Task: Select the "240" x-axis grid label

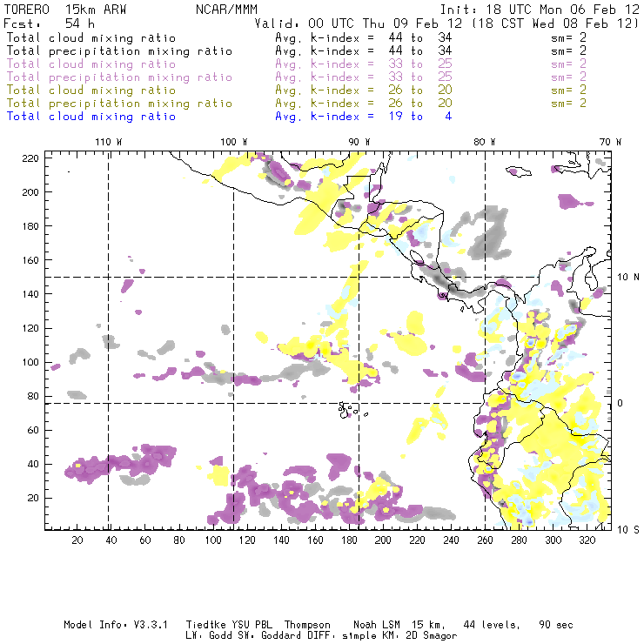Action: pyautogui.click(x=451, y=540)
